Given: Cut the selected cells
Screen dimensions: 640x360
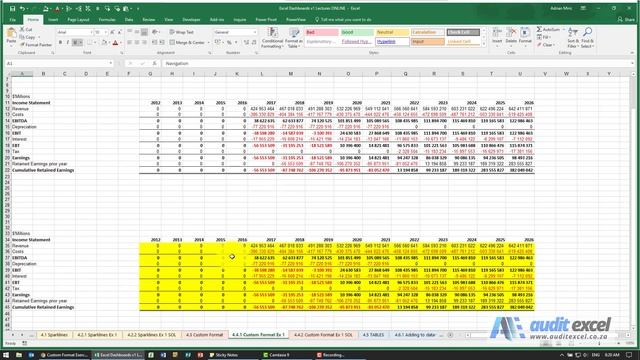Looking at the screenshot, I should (26, 30).
